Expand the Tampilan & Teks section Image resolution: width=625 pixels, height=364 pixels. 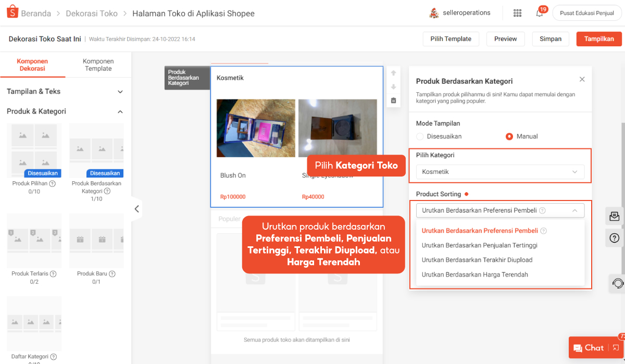tap(120, 92)
